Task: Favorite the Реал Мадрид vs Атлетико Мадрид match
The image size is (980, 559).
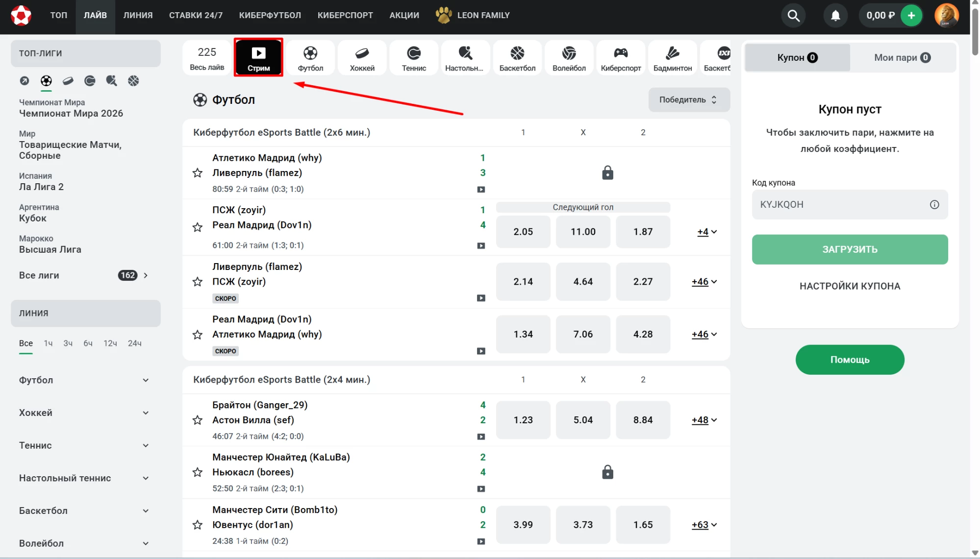Action: (x=198, y=335)
